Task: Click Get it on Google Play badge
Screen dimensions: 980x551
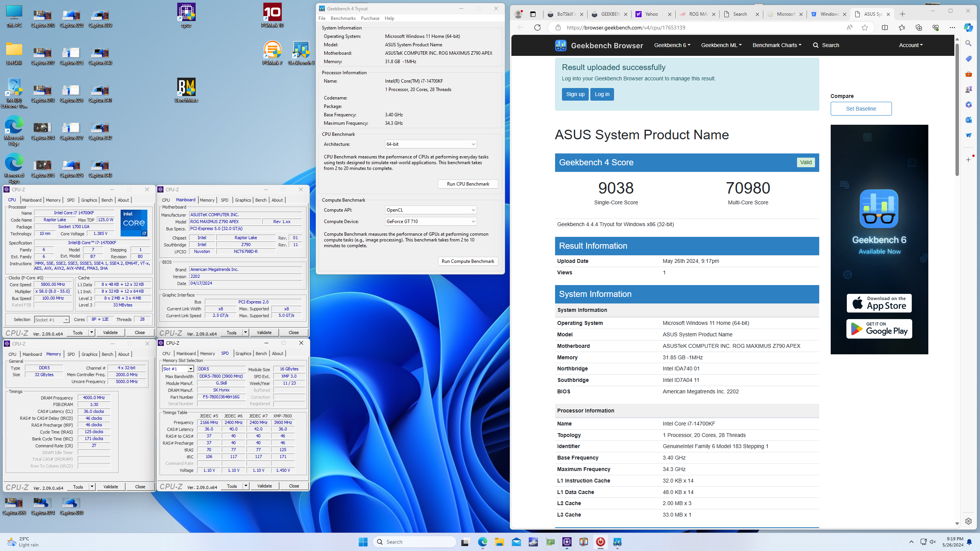Action: [x=879, y=329]
